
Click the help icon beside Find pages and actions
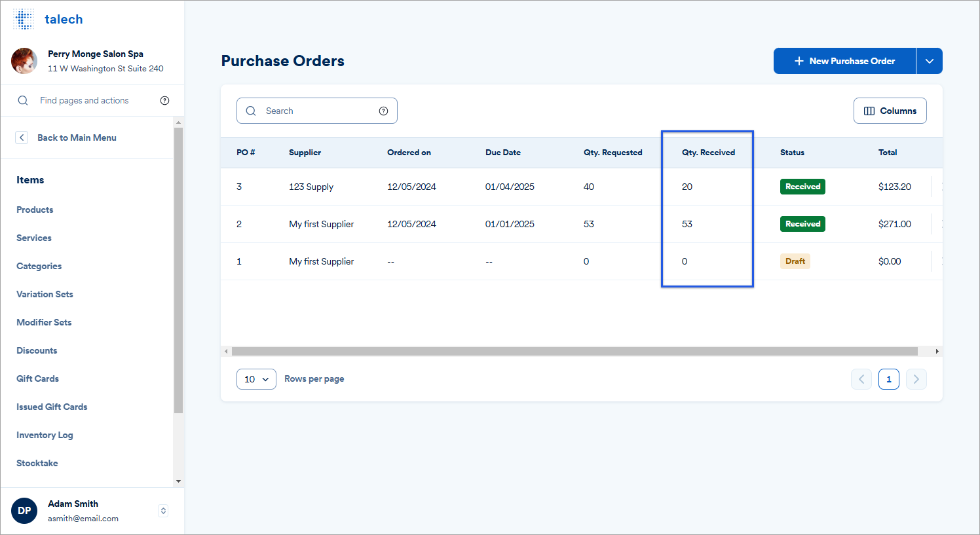pos(164,100)
